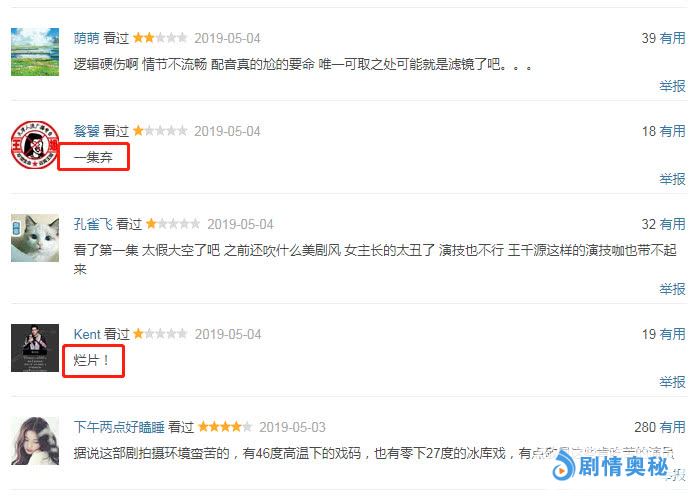
Task: Open 萌萌's landscape avatar
Action: 35,52
